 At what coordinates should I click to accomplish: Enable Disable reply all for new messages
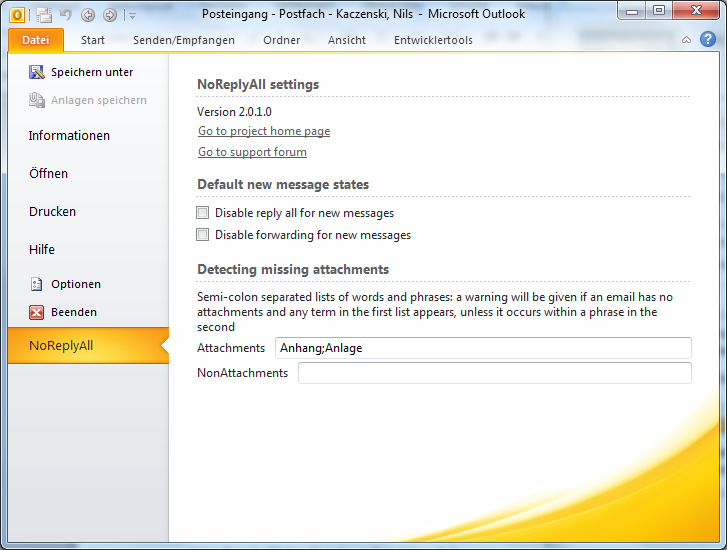[203, 212]
